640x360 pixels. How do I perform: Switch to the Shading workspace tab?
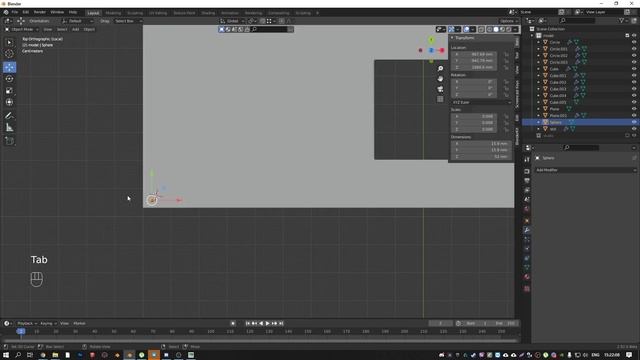[x=208, y=13]
